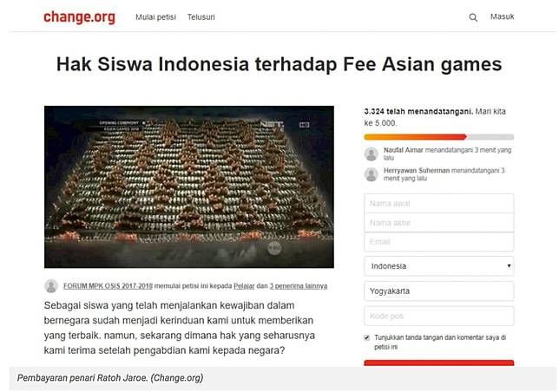Expand the Indonesia country dropdown

coord(439,266)
